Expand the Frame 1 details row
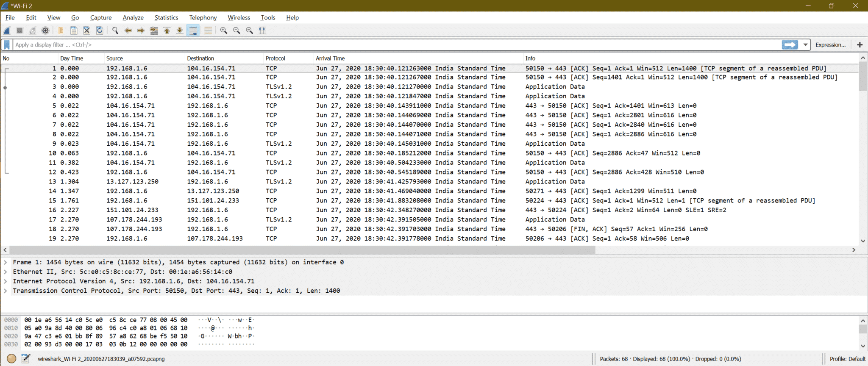Image resolution: width=868 pixels, height=366 pixels. tap(6, 262)
